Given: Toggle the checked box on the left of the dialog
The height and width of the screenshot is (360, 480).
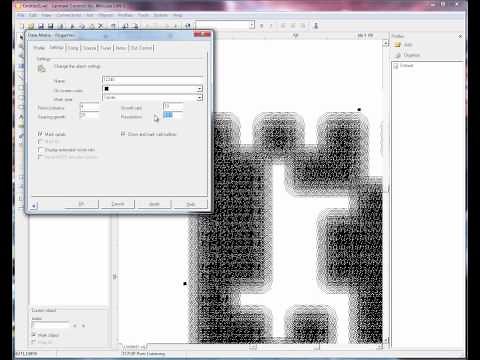Looking at the screenshot, I should point(40,134).
